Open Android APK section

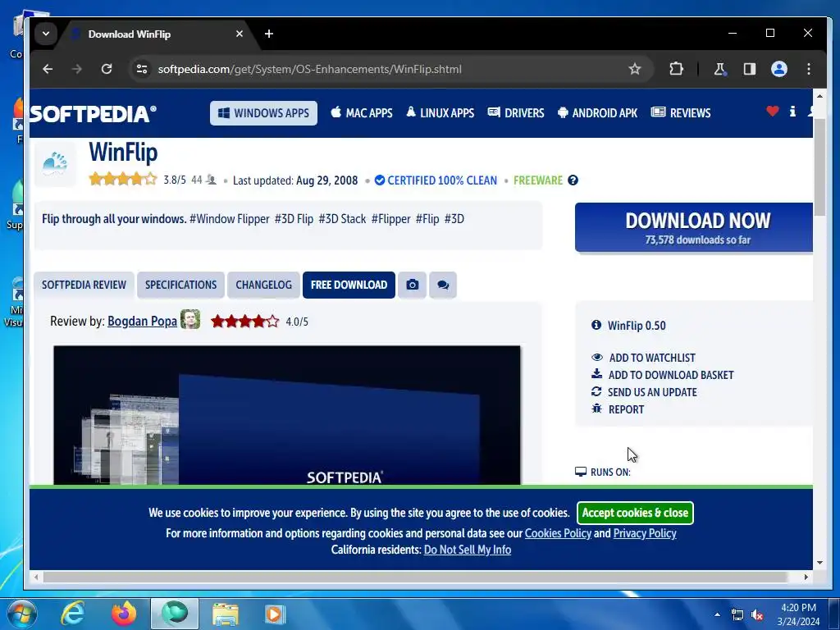click(597, 113)
